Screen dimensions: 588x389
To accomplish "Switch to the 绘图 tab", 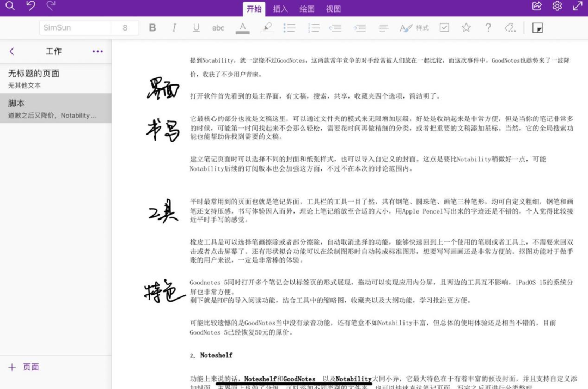I will 307,9.
